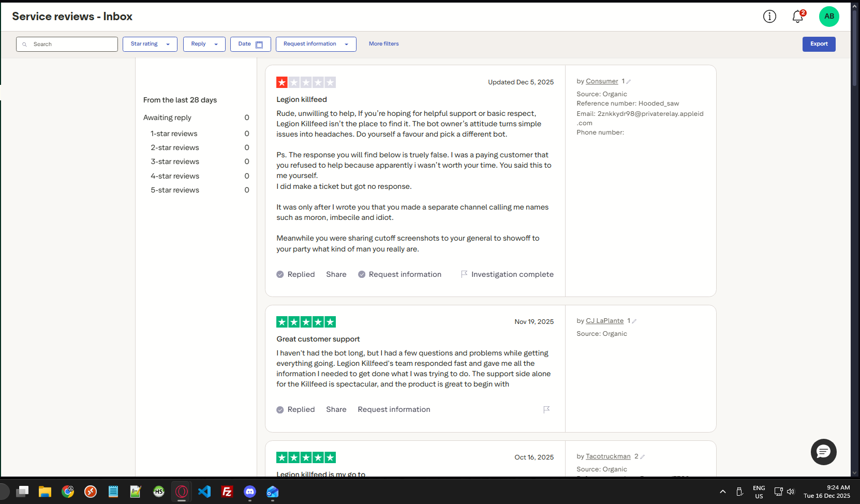This screenshot has width=860, height=504.
Task: Click the five-star rating on Oct 16 review
Action: 306,457
